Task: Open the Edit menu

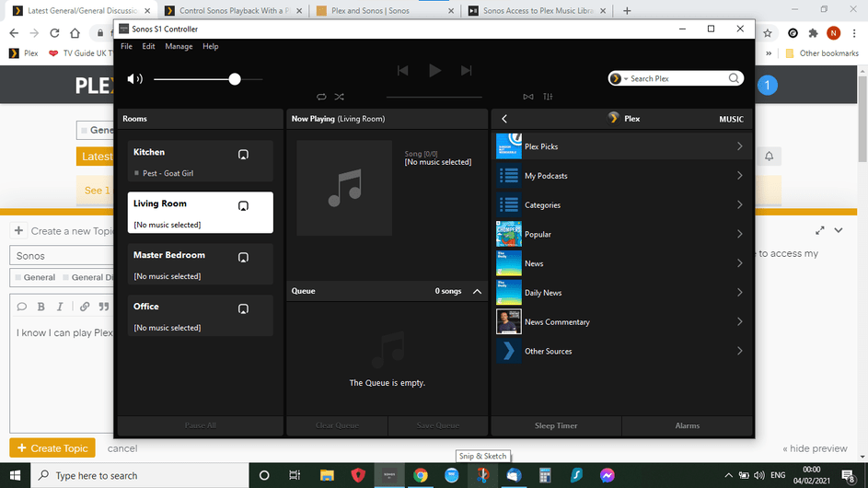Action: 148,47
